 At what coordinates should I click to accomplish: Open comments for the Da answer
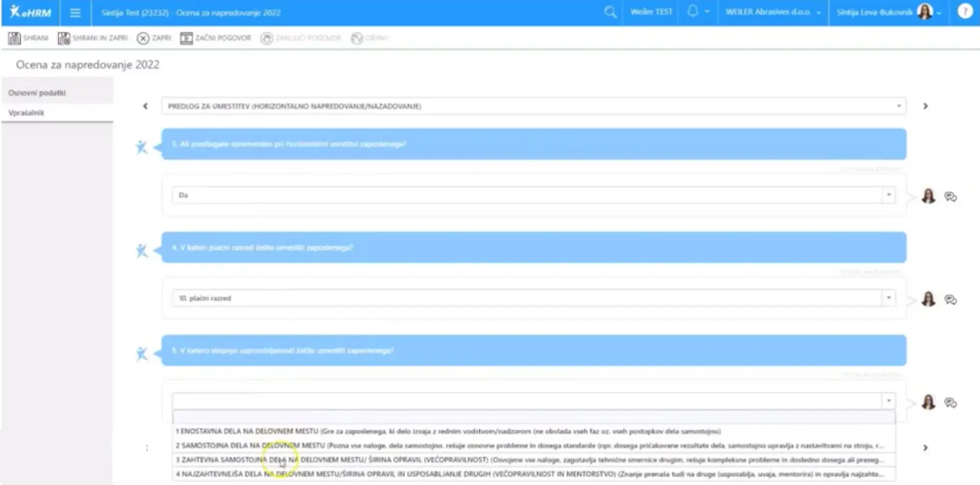(950, 197)
